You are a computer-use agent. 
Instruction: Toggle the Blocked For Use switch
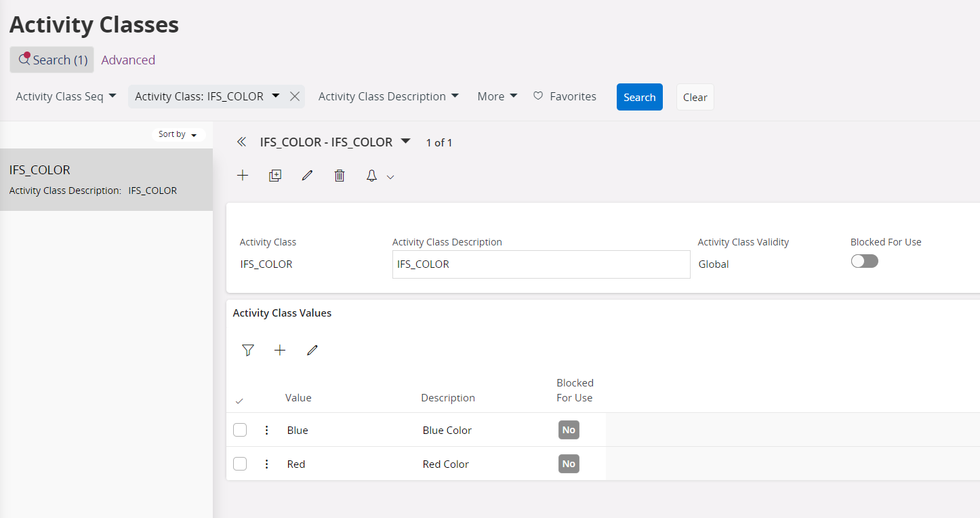pyautogui.click(x=864, y=261)
